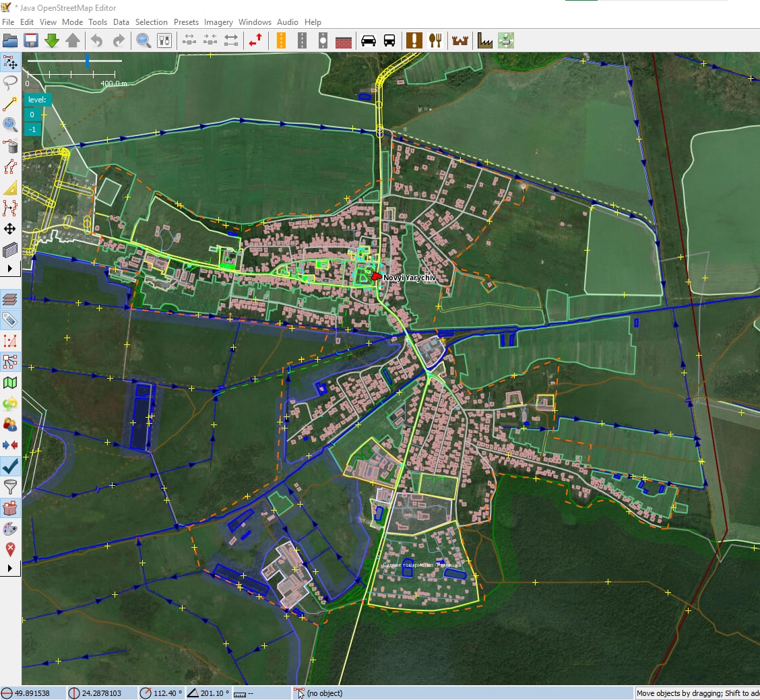Click the blue zoom slider handle
The height and width of the screenshot is (700, 760).
click(87, 61)
